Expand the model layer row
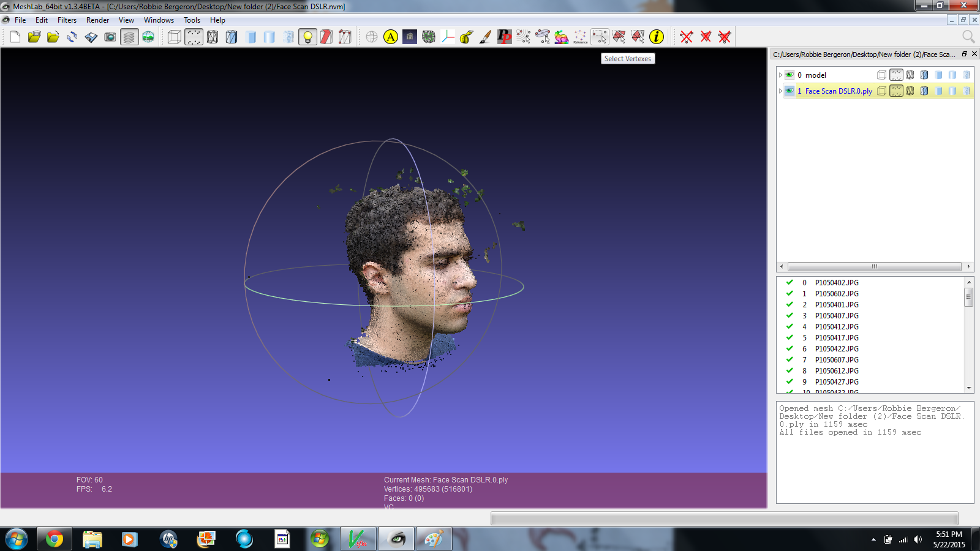Viewport: 980px width, 551px height. [x=780, y=75]
